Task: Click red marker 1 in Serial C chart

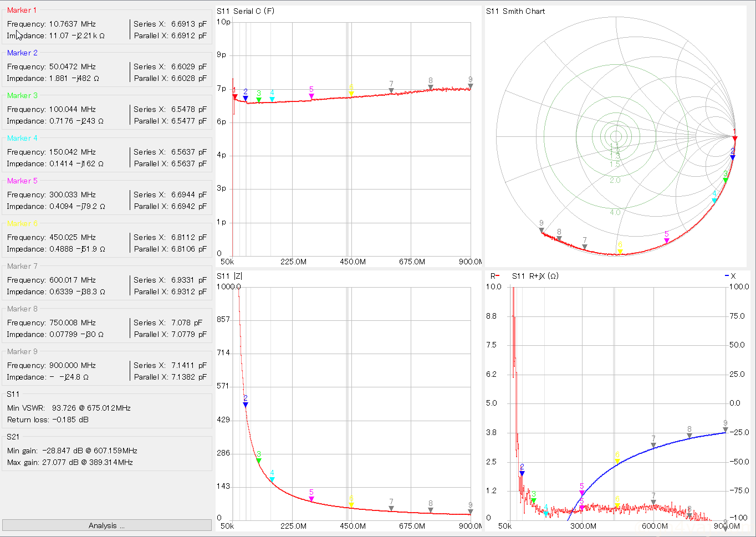Action: (234, 96)
